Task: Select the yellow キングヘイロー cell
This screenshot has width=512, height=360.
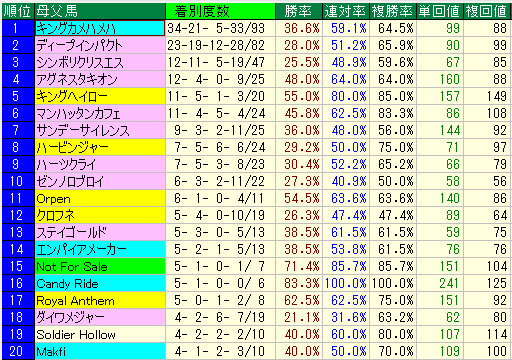Action: 100,96
